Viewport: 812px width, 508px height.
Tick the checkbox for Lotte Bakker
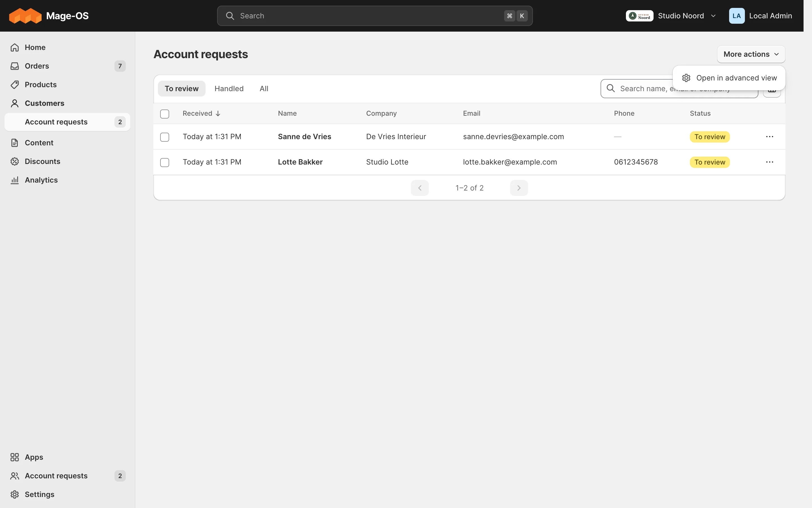tap(164, 163)
